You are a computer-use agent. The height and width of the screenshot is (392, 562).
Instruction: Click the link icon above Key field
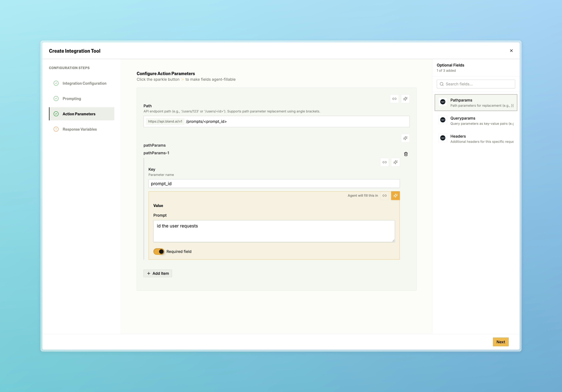click(x=384, y=162)
